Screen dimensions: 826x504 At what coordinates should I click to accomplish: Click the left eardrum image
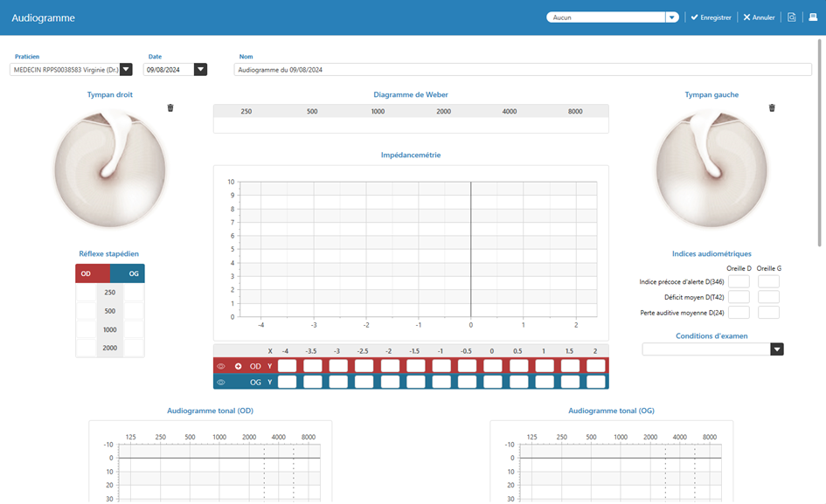711,169
